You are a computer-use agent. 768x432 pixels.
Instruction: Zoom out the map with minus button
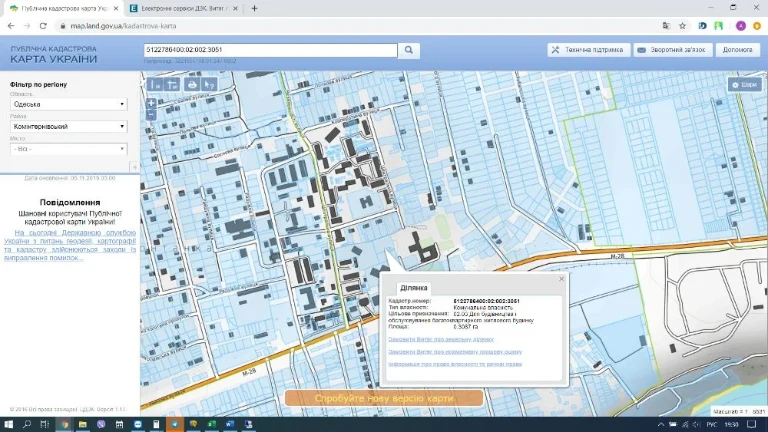(x=151, y=115)
